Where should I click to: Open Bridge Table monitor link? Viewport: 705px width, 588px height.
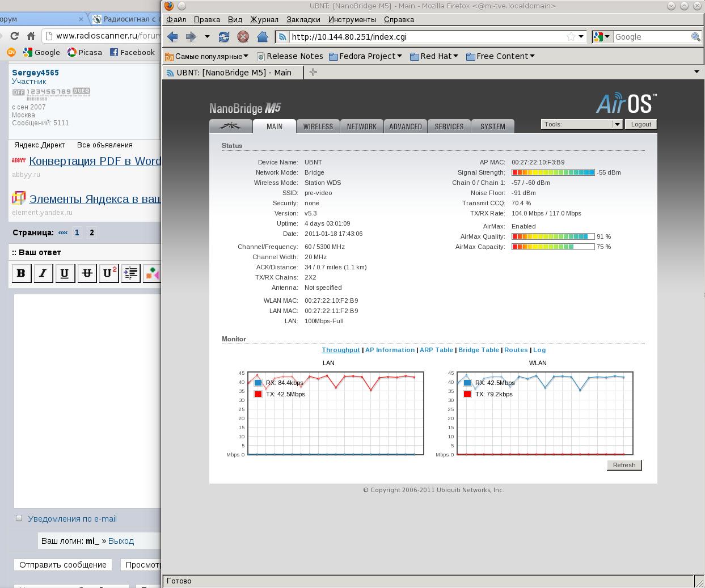point(479,350)
